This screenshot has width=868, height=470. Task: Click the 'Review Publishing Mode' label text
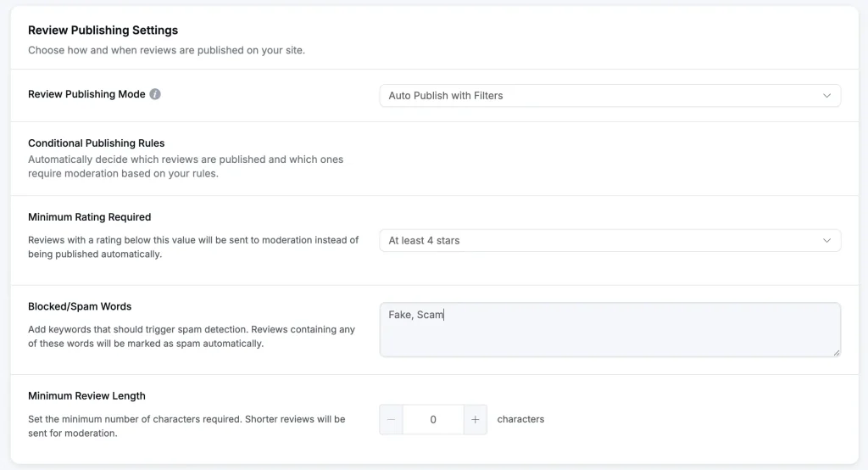(x=87, y=94)
